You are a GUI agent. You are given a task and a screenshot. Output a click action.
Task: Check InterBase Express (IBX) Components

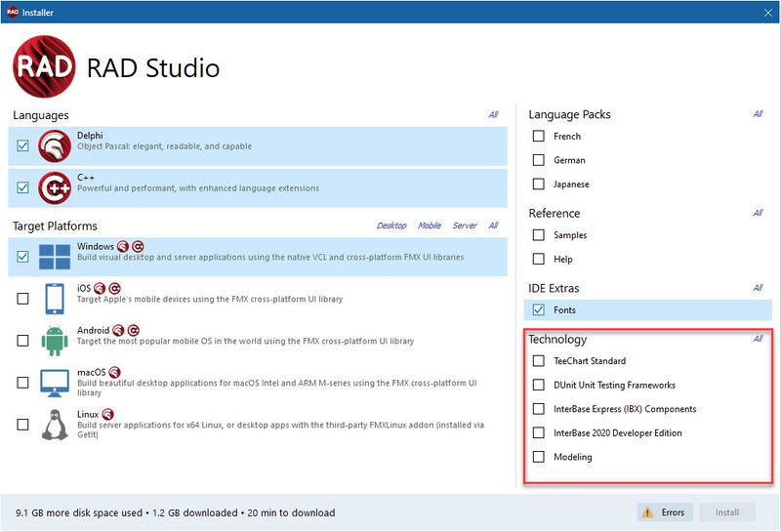coord(539,409)
